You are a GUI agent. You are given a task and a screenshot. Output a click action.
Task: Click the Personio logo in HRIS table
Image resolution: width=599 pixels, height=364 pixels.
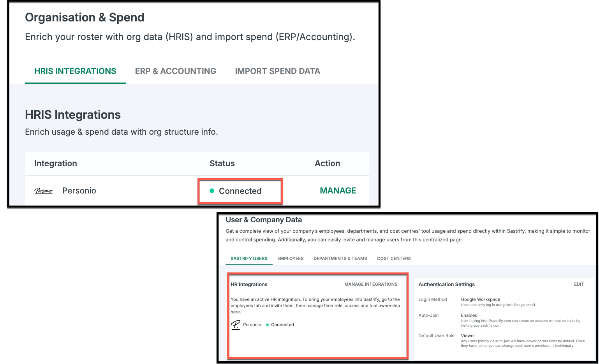43,191
